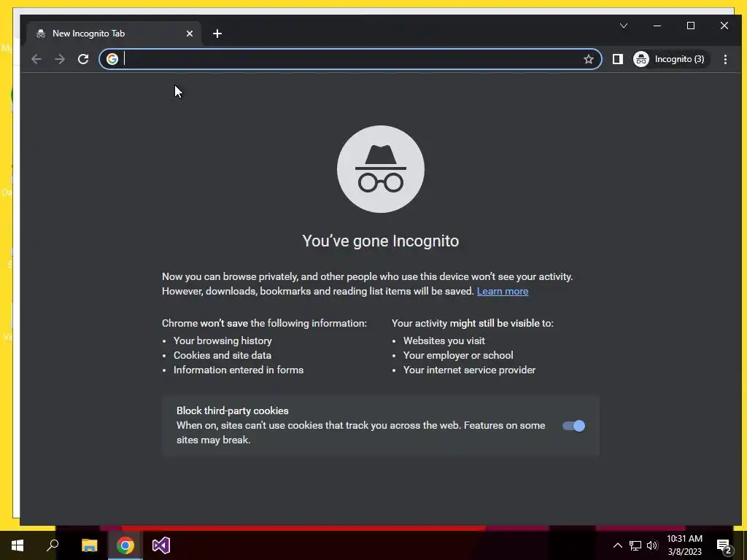Open Windows taskbar search

pos(53,545)
